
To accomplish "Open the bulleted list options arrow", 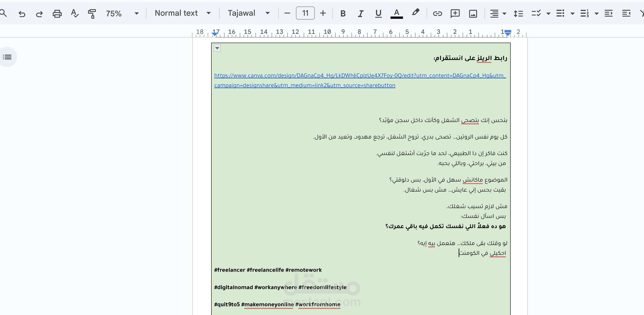I will 572,14.
